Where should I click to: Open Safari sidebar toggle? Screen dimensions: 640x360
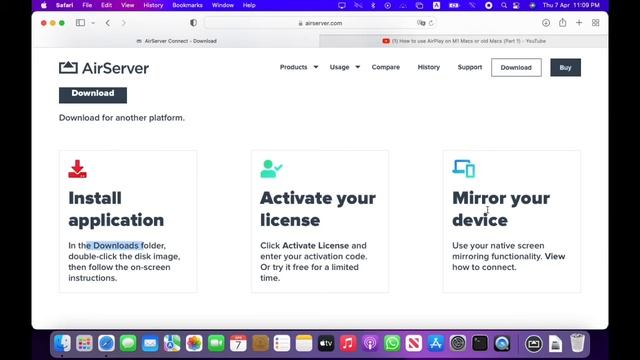[80, 23]
